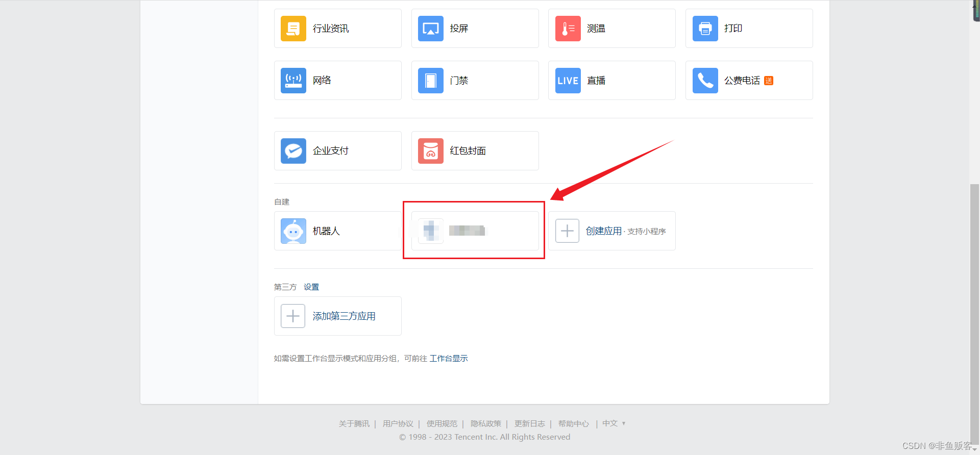
Task: Select the 测温 label text
Action: tap(596, 29)
